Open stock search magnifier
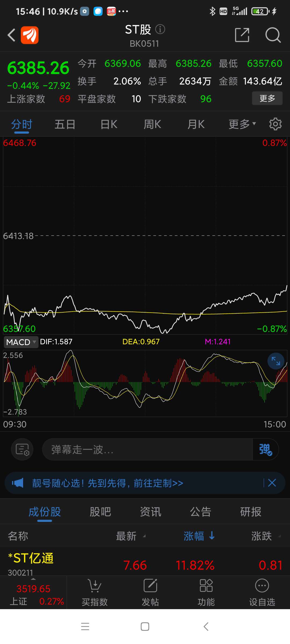 click(273, 35)
